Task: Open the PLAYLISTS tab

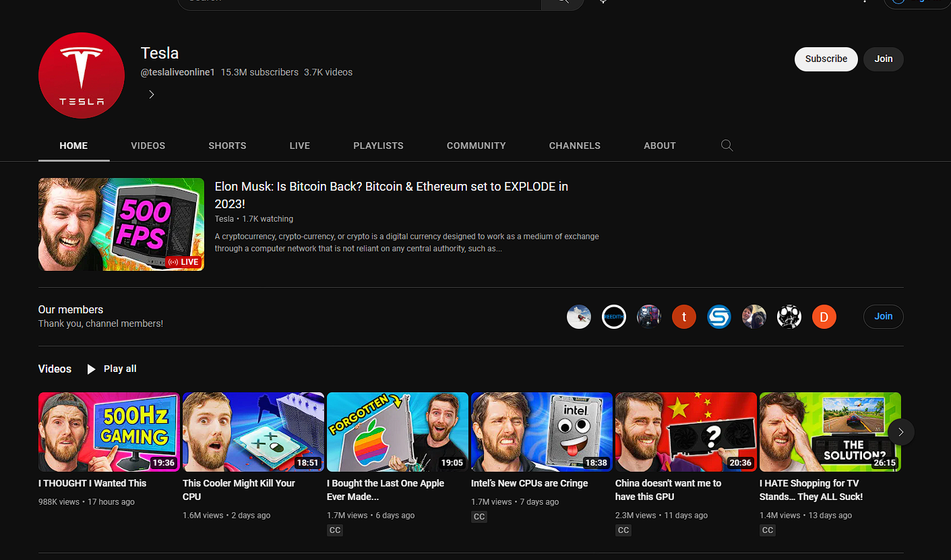Action: coord(378,146)
